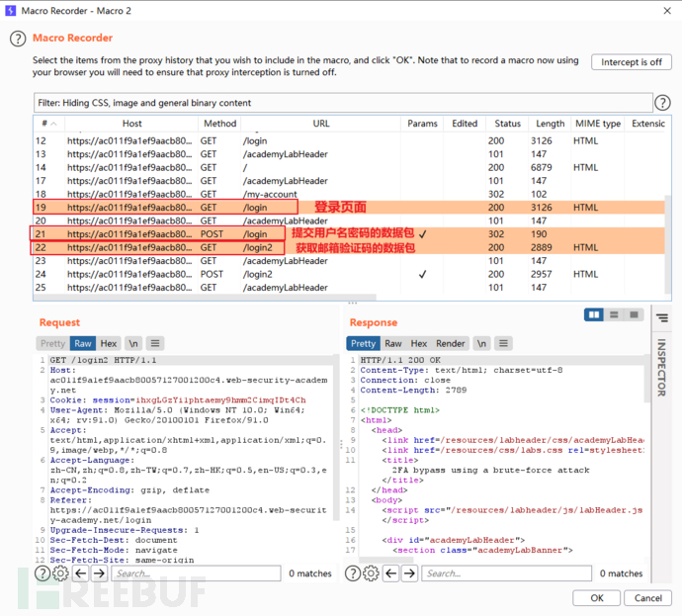
Task: Switch Response view to Render tab
Action: 451,343
